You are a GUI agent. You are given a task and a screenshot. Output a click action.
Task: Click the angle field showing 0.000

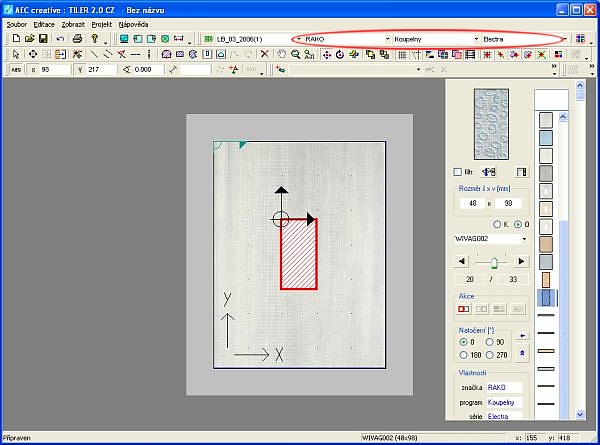148,70
